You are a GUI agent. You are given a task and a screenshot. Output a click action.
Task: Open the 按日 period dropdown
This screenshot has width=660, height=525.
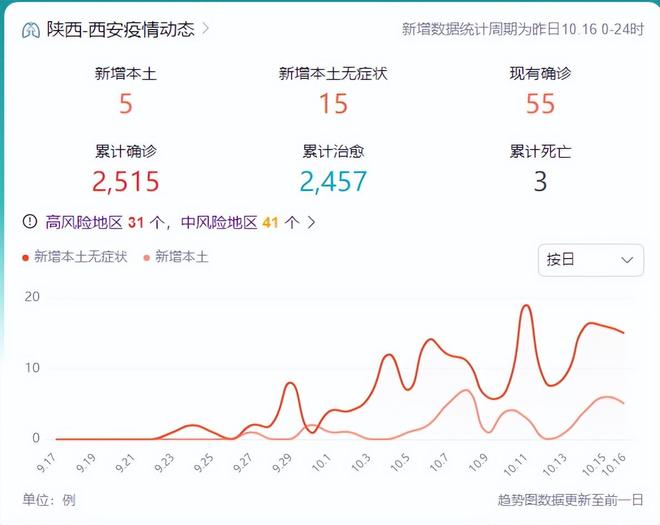tap(590, 260)
